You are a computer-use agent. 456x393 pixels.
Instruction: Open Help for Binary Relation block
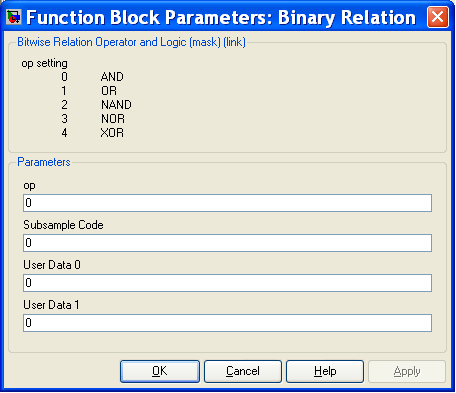(x=325, y=371)
